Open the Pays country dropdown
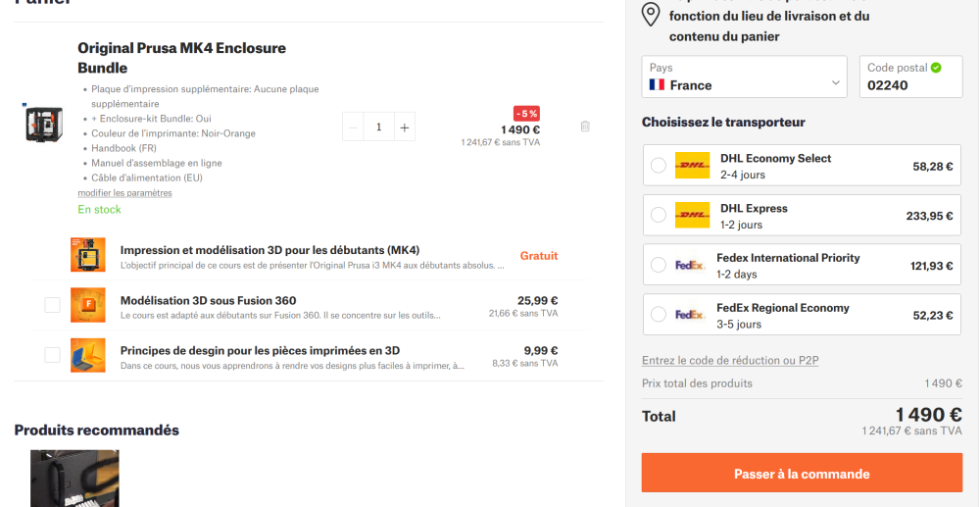 point(745,76)
